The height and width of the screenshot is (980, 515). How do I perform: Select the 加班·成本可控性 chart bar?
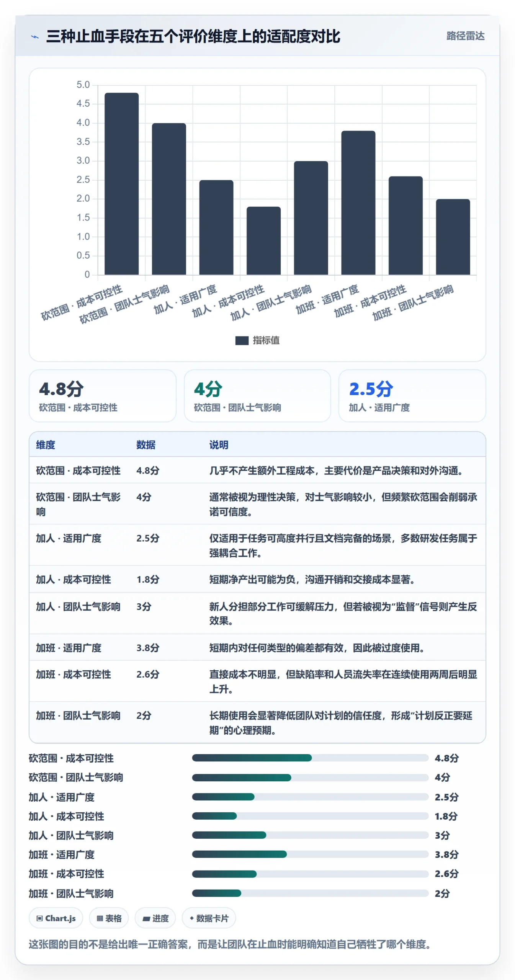tap(405, 225)
